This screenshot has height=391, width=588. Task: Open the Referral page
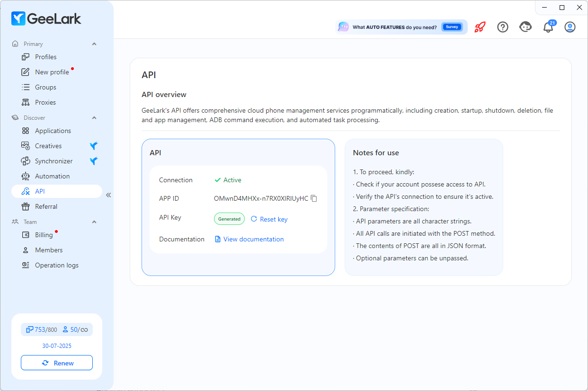57,206
